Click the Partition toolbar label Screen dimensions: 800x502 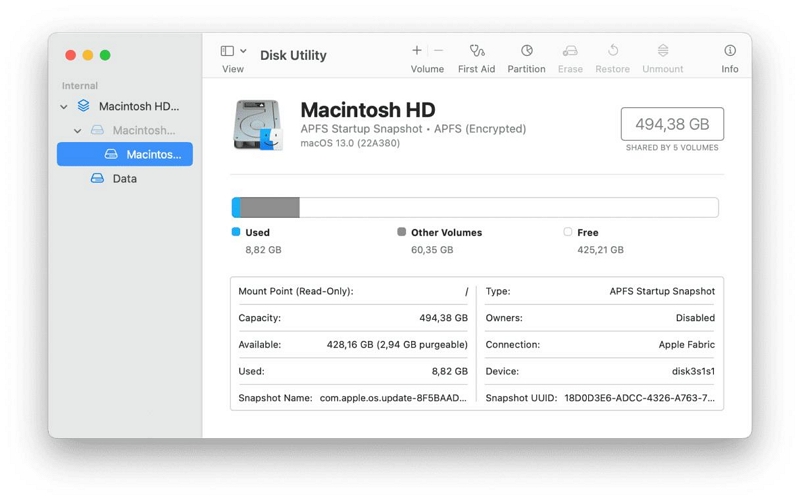click(526, 69)
